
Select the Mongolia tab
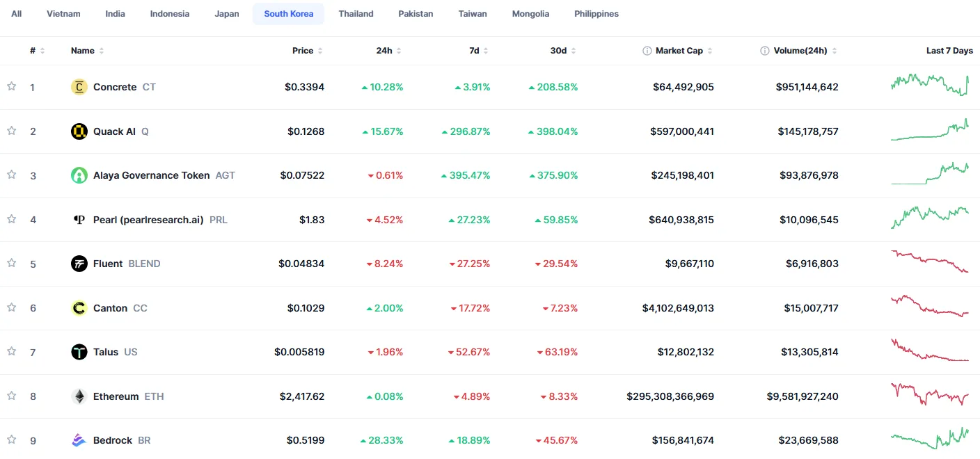(530, 14)
